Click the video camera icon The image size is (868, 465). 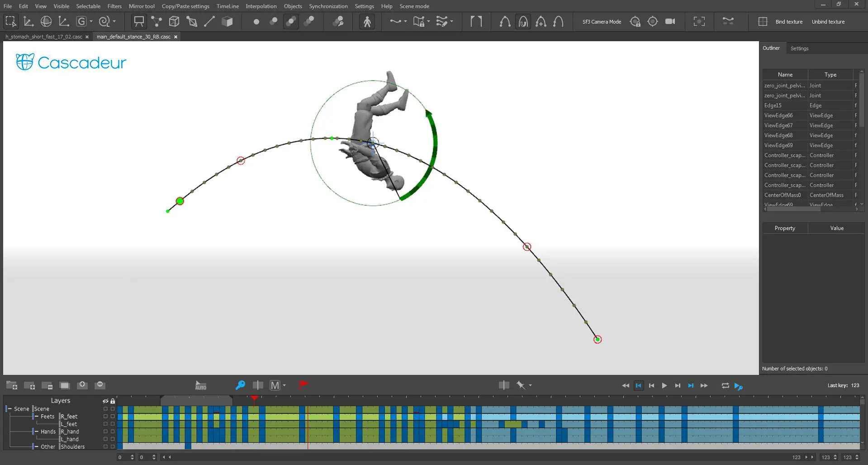(670, 22)
